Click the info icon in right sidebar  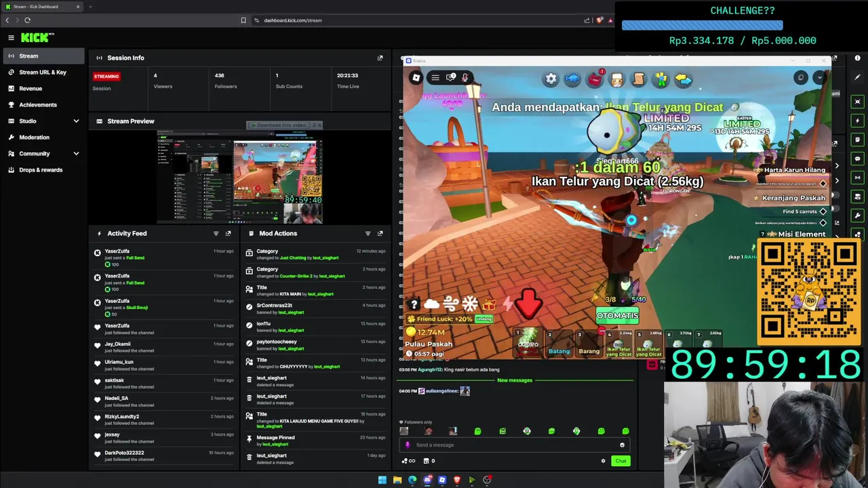[858, 58]
